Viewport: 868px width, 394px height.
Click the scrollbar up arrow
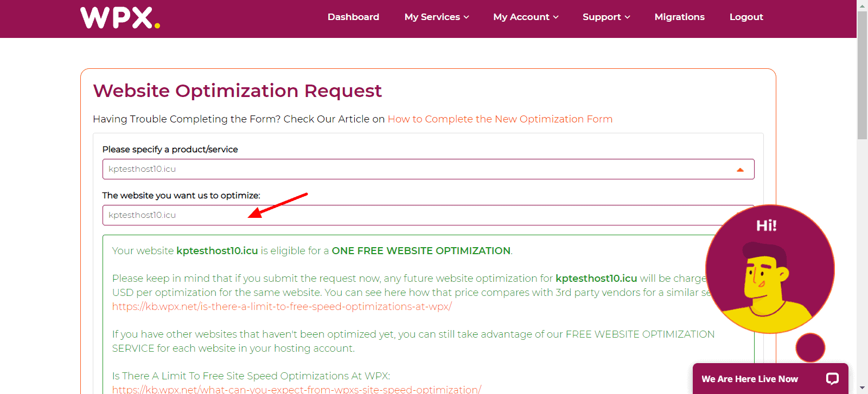pos(862,5)
